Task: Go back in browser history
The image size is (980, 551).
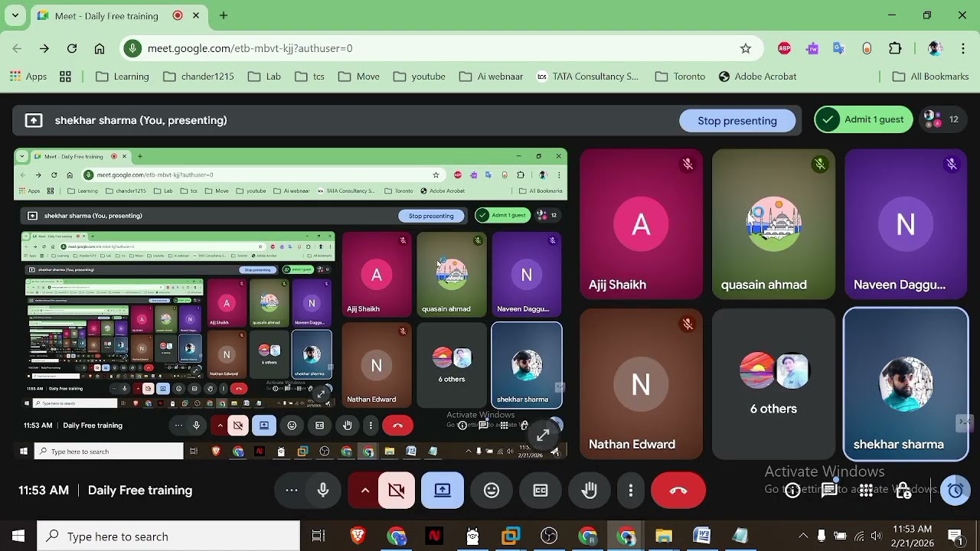Action: (17, 48)
